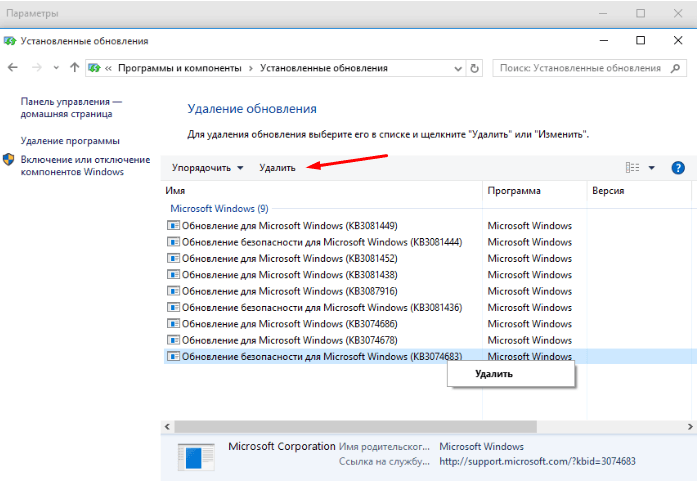Click the Установленные обновления window title icon
Screen dimensions: 698x484
[x=10, y=41]
